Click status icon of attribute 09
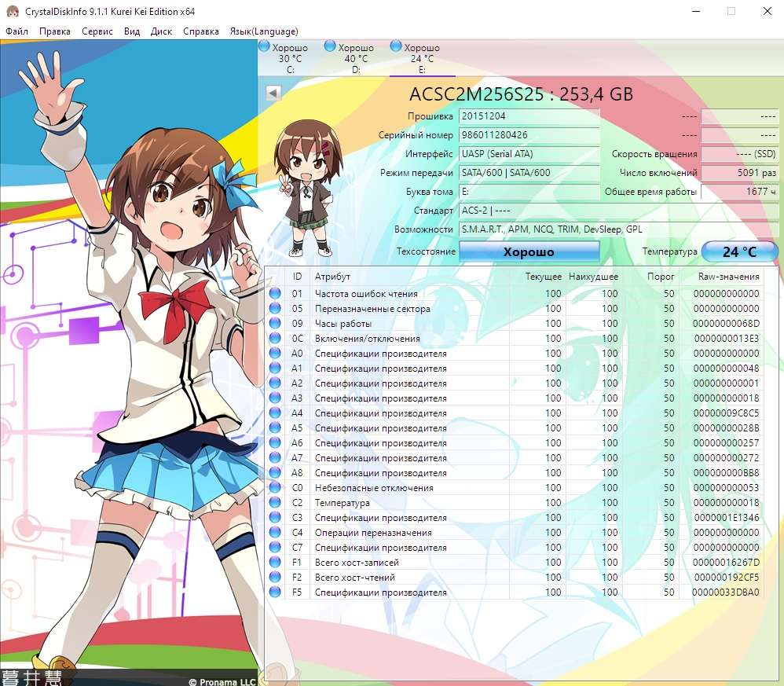Viewport: 784px width, 686px height. (x=275, y=324)
